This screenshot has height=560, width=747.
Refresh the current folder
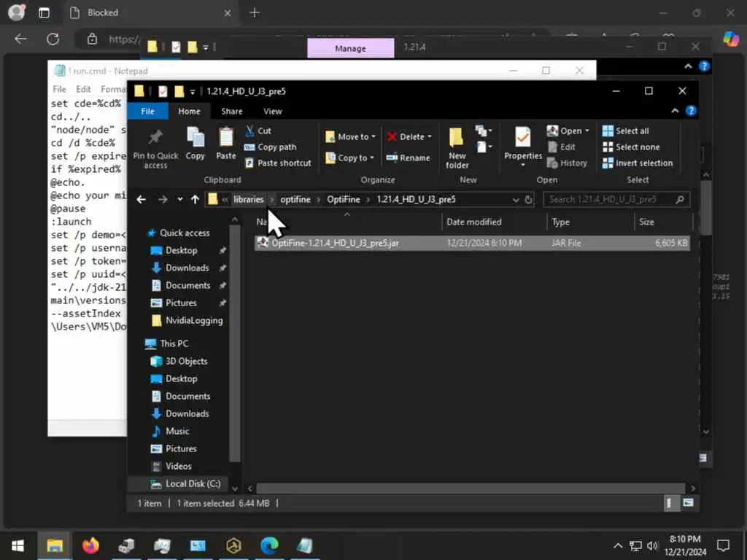point(528,200)
